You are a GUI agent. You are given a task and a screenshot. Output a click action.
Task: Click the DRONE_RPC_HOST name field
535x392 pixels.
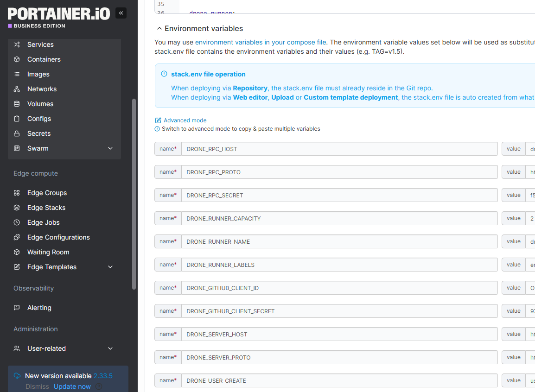click(339, 149)
